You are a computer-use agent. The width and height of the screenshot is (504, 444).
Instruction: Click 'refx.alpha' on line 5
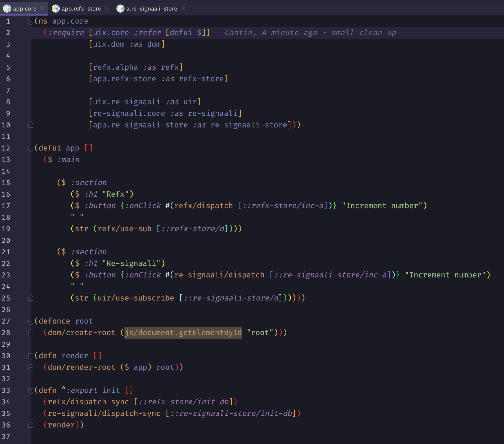(x=115, y=67)
